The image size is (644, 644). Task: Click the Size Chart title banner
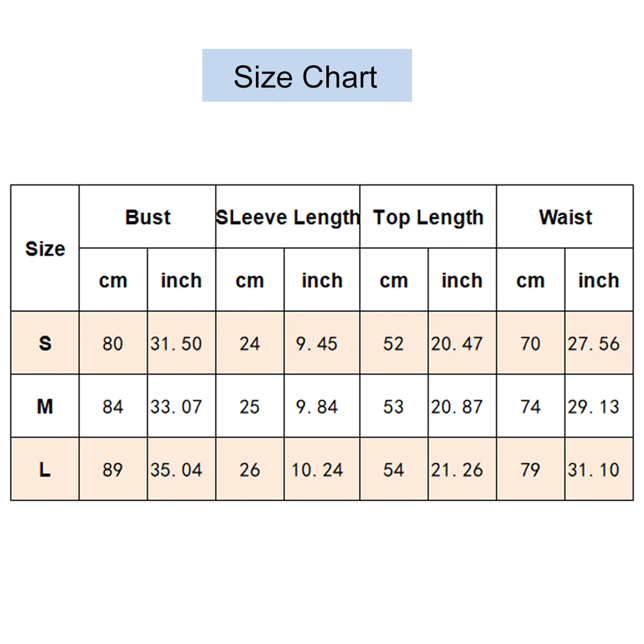point(307,76)
